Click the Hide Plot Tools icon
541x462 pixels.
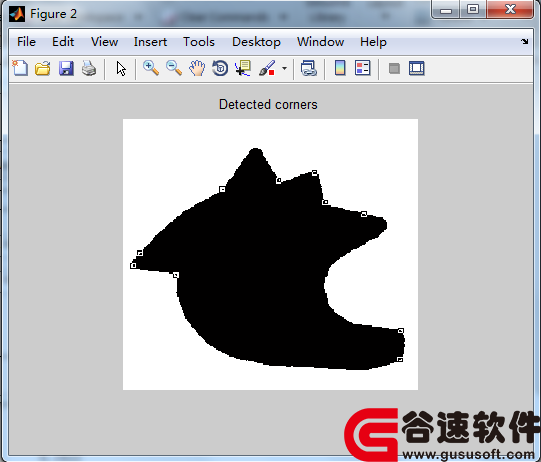pyautogui.click(x=394, y=68)
